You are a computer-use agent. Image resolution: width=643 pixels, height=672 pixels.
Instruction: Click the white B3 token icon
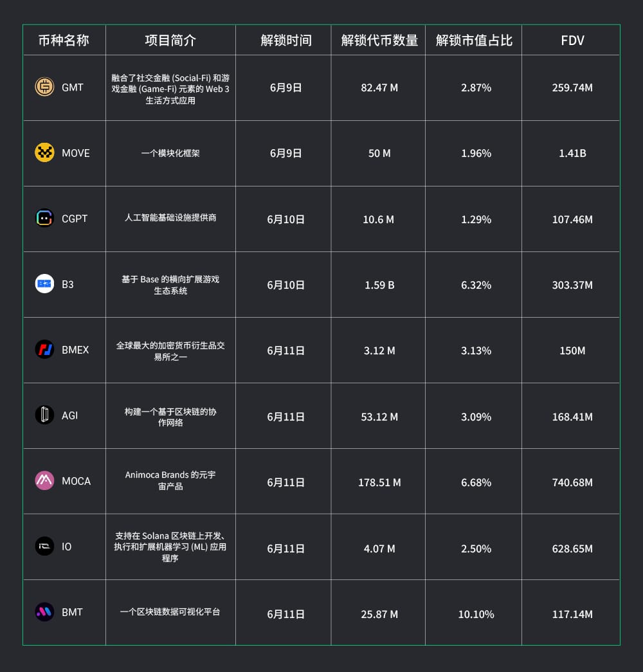[44, 284]
